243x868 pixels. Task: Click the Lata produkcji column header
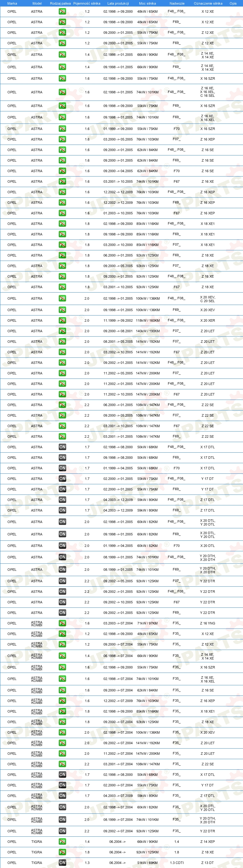pyautogui.click(x=118, y=3)
